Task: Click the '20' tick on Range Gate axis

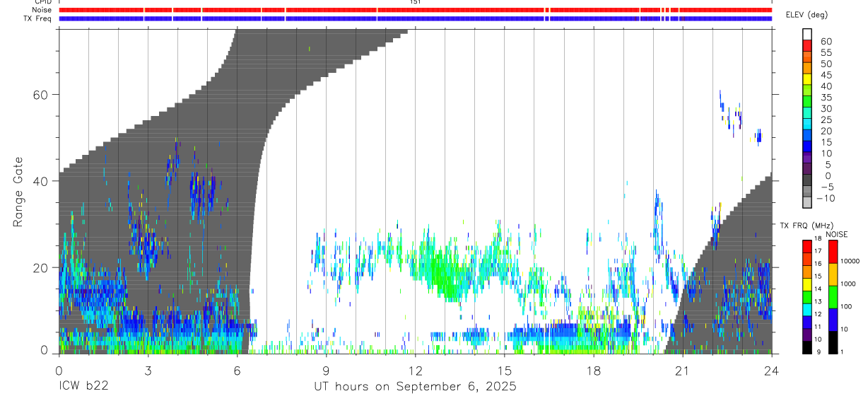Action: (40, 267)
